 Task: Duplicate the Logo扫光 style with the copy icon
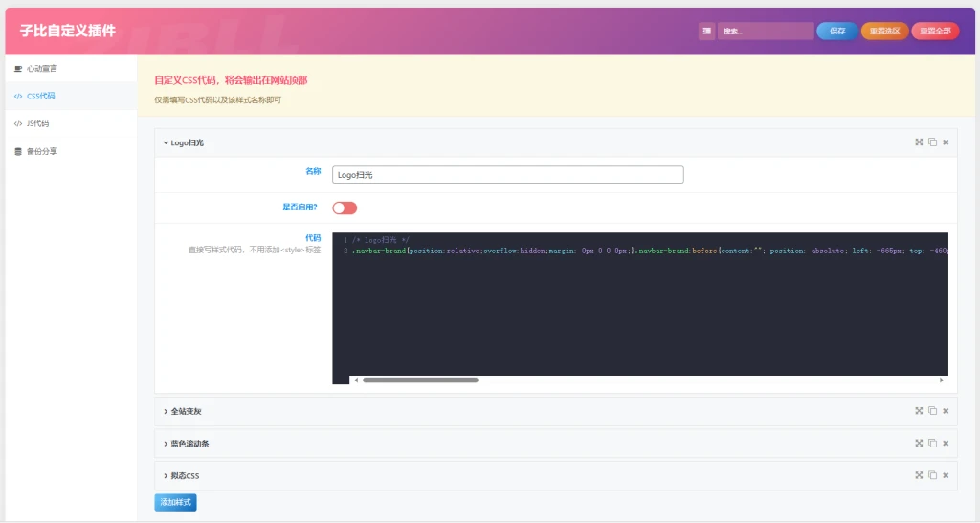932,142
